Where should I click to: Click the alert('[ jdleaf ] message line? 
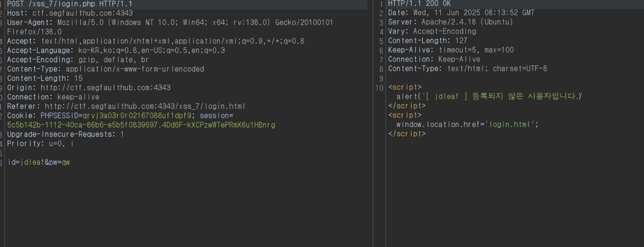[x=489, y=96]
